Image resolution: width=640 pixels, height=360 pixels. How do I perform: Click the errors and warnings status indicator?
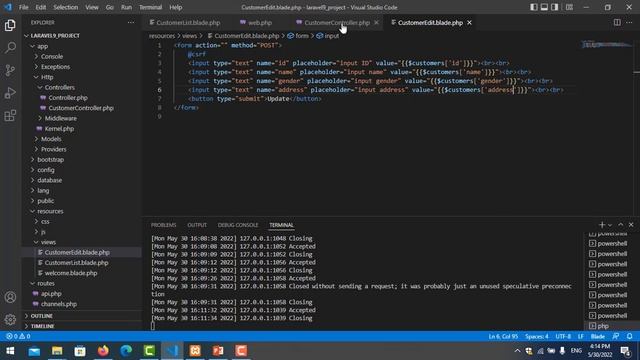point(18,336)
